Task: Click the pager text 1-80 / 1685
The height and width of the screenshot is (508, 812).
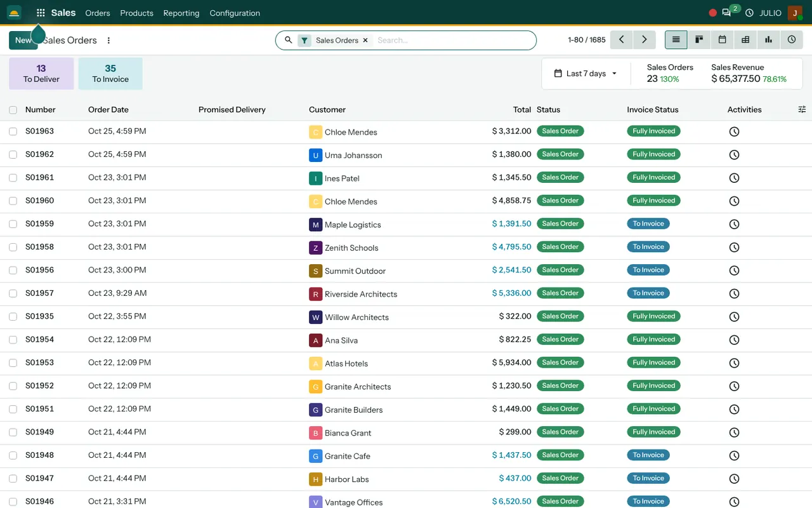Action: coord(587,40)
